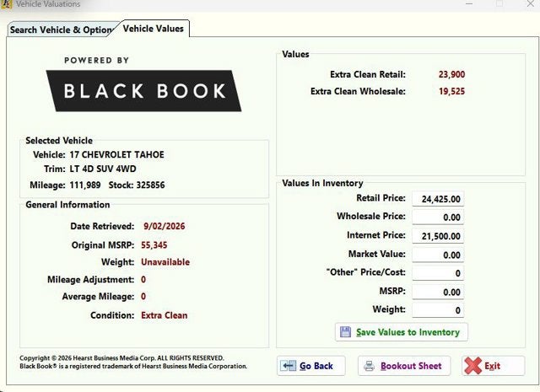Screen dimensions: 540x392
Task: Select the Extra Clean Wholesale value 19,525
Action: coord(451,91)
